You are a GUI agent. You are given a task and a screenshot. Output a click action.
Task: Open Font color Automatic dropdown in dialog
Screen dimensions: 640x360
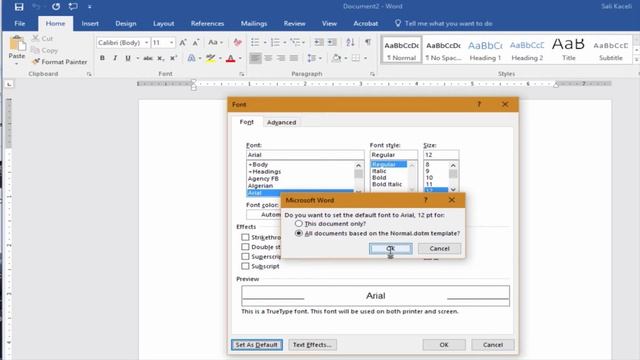(x=264, y=215)
